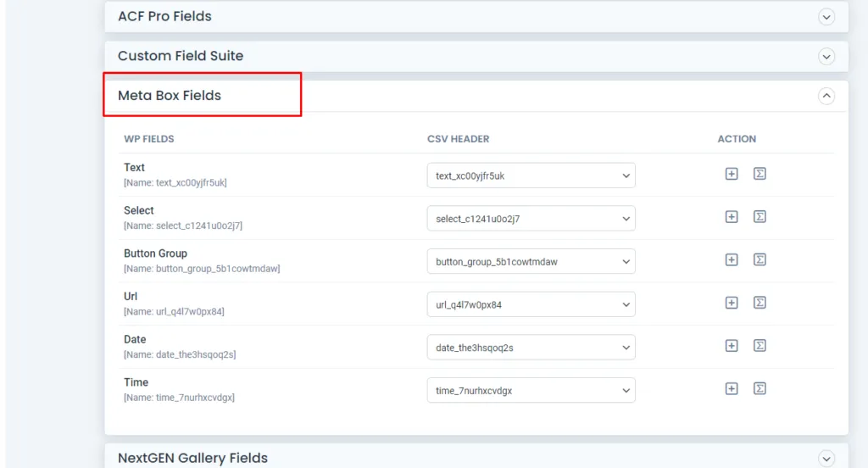Screen dimensions: 868x468
Task: Click the [Name: select_c1241u0o2j7] caption
Action: tap(183, 226)
